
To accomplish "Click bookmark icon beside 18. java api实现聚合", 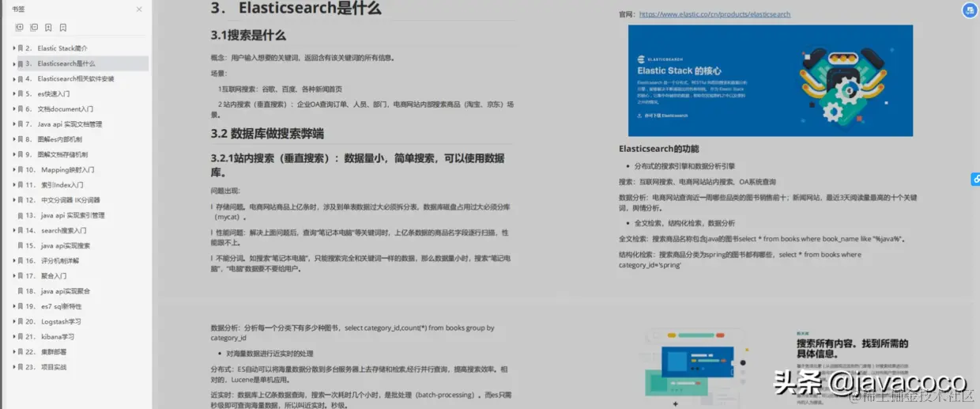I will coord(21,291).
